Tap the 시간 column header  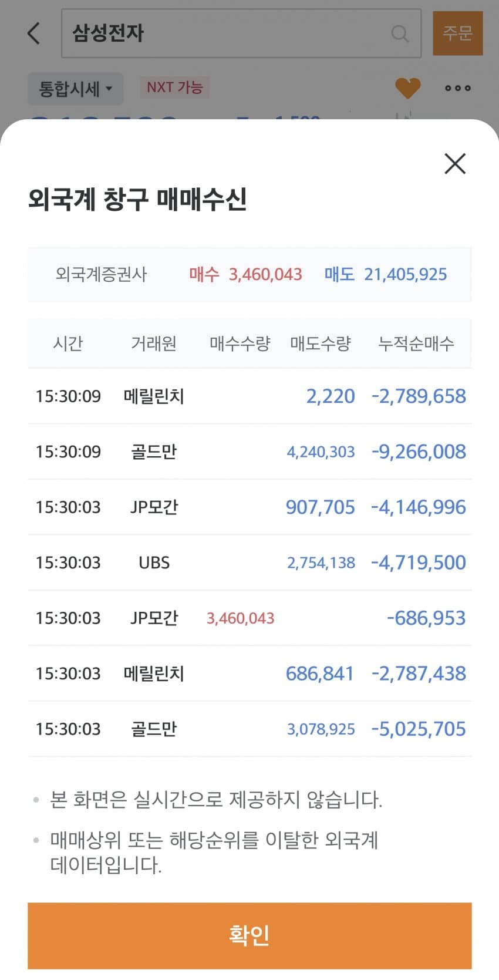point(68,343)
